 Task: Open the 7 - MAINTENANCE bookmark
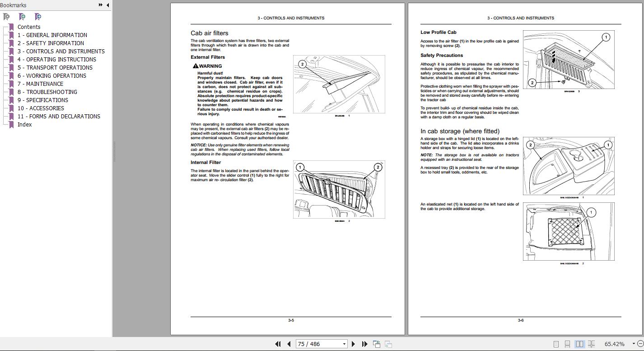40,84
